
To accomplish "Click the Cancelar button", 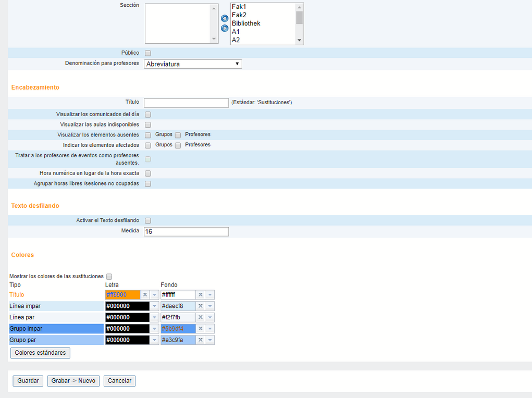I will point(119,381).
